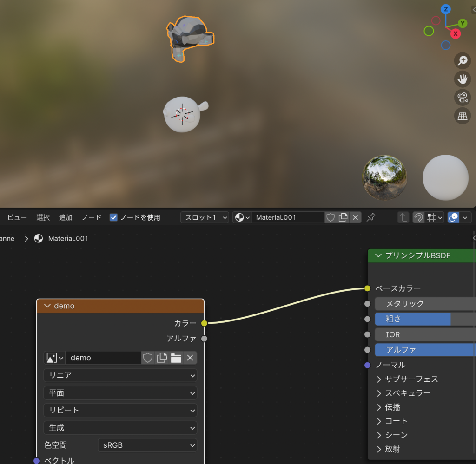Open the sRGB color space dropdown
This screenshot has width=476, height=464.
(147, 445)
